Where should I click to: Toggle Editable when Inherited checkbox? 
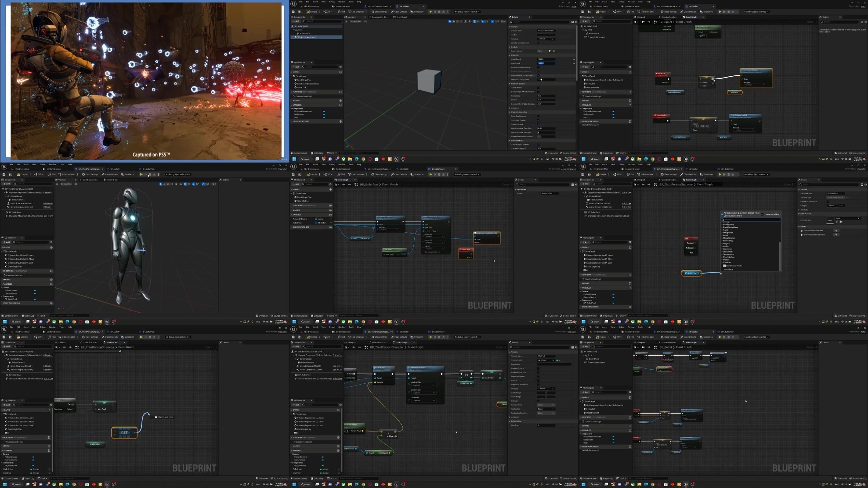click(x=538, y=43)
